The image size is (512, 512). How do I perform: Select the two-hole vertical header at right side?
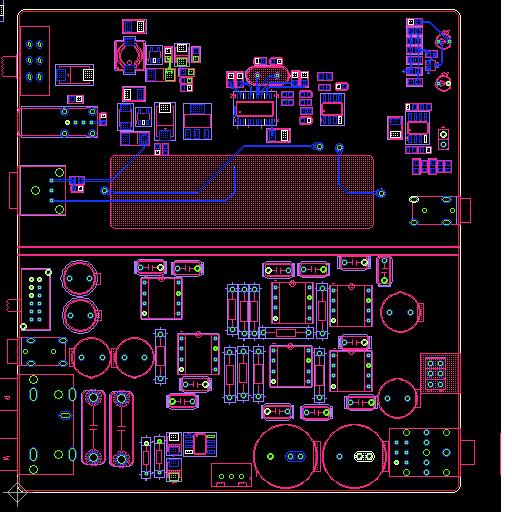443,139
